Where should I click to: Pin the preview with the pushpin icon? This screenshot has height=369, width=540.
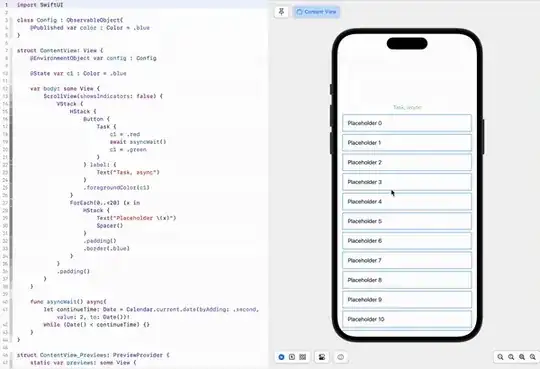pyautogui.click(x=281, y=12)
